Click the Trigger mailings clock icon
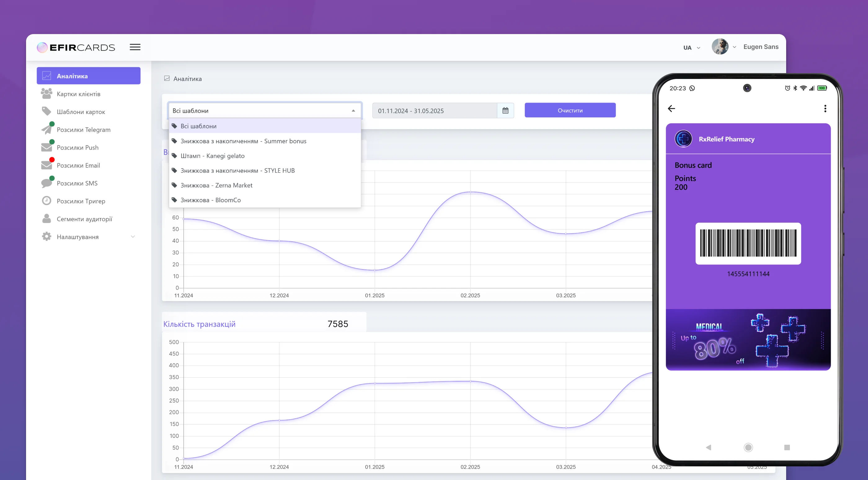868x480 pixels. [x=46, y=201]
